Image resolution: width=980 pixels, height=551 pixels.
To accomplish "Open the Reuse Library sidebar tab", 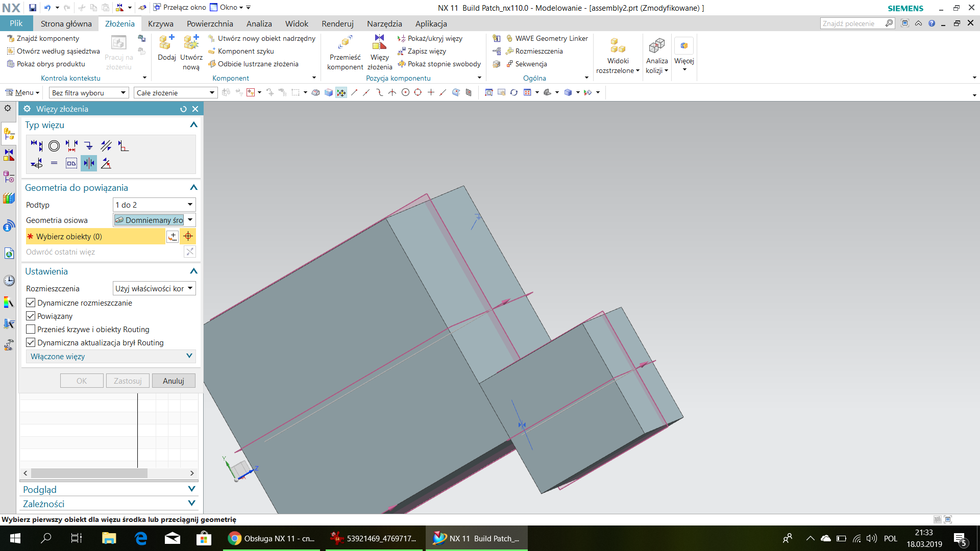I will point(9,198).
